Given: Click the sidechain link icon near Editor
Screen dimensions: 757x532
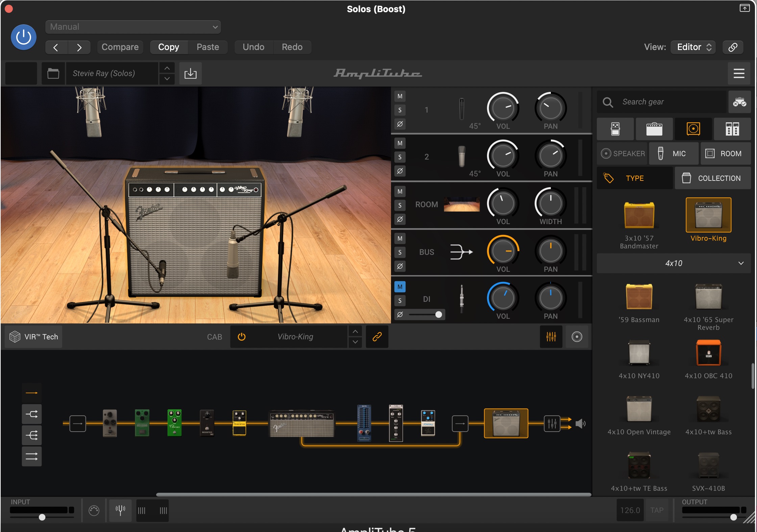Looking at the screenshot, I should click(x=733, y=47).
